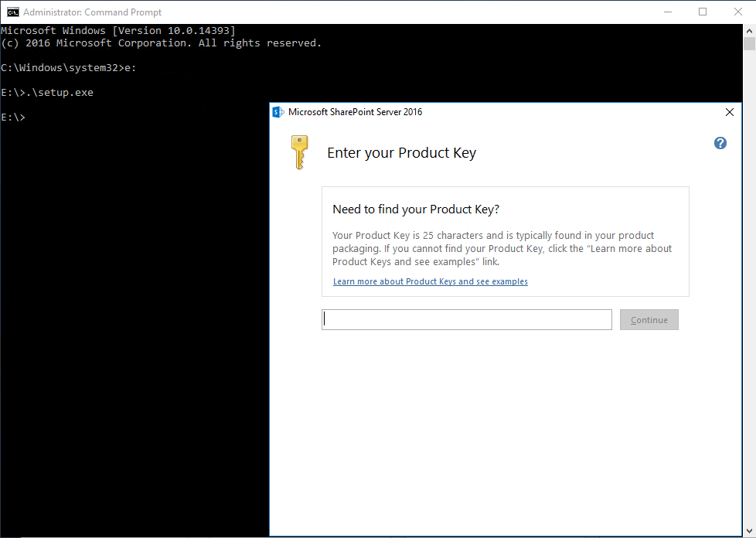Minimize the Administrator Command Prompt window

tap(668, 12)
